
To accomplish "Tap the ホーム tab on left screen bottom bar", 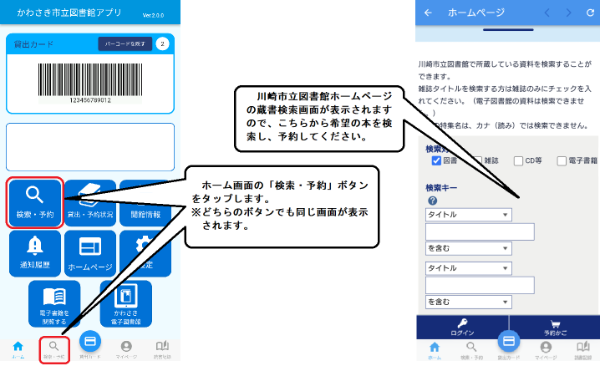I will point(18,350).
